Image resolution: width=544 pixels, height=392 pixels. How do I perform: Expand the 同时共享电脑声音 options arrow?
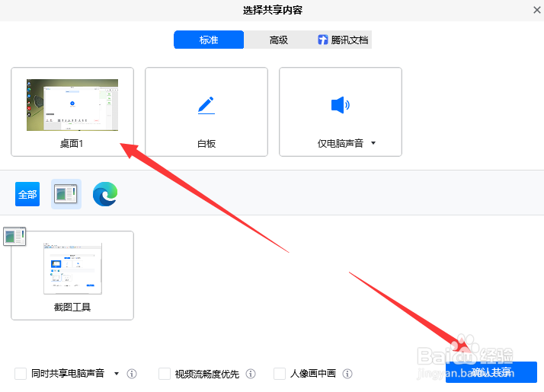[x=117, y=374]
